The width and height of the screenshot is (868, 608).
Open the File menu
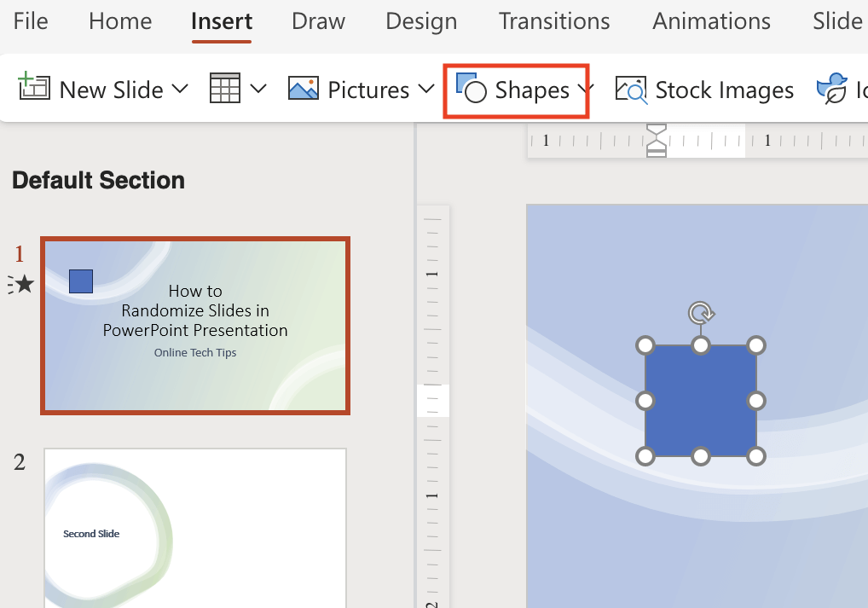[x=30, y=21]
